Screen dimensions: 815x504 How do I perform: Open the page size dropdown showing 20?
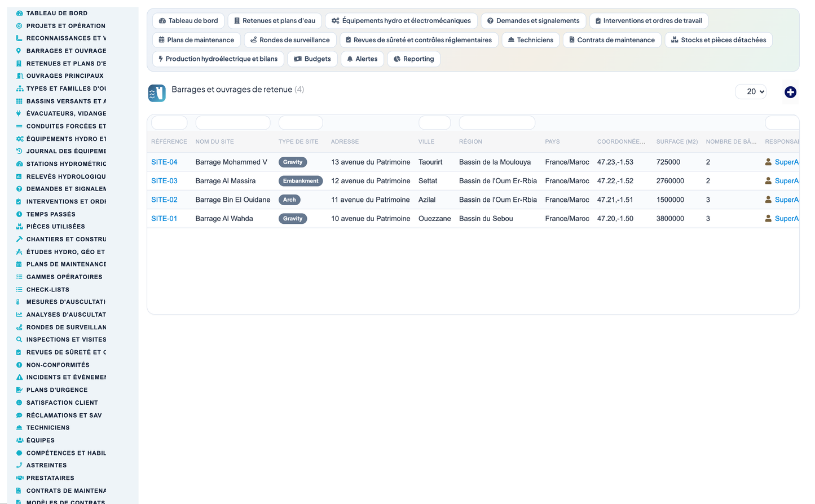click(x=751, y=92)
